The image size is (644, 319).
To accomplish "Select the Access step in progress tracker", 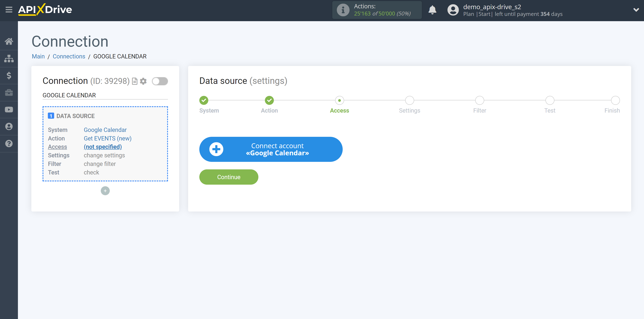I will click(x=340, y=100).
